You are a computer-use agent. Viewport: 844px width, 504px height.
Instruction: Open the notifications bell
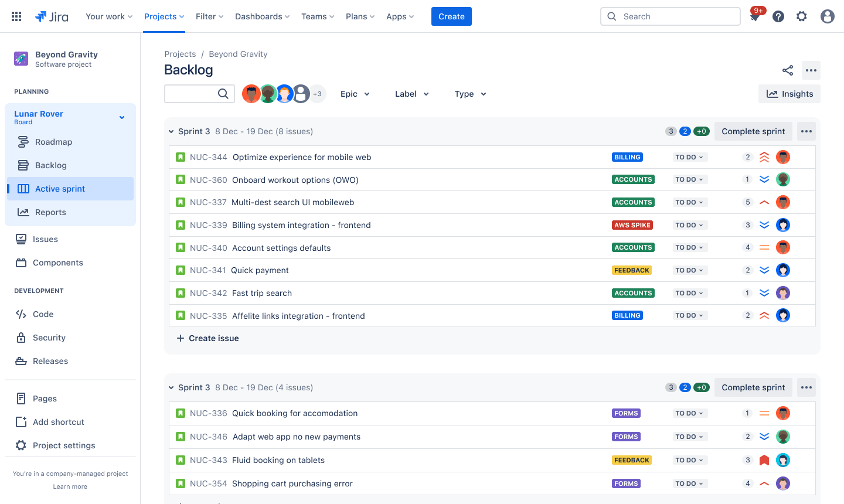point(755,16)
